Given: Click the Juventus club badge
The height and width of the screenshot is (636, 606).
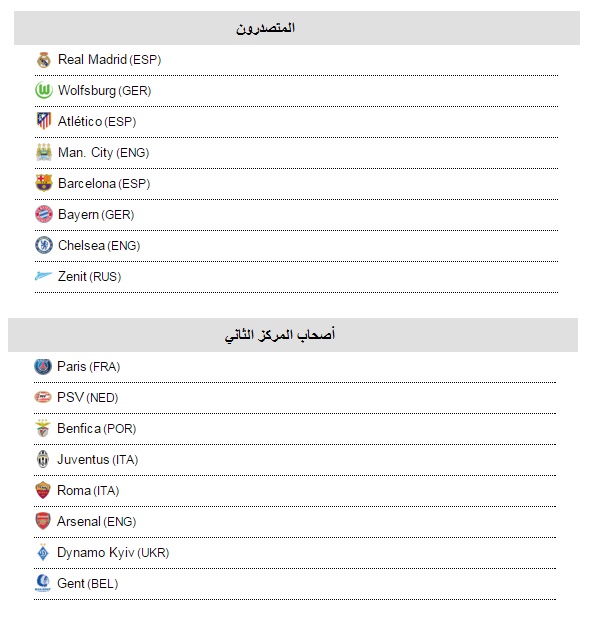Looking at the screenshot, I should (x=43, y=459).
